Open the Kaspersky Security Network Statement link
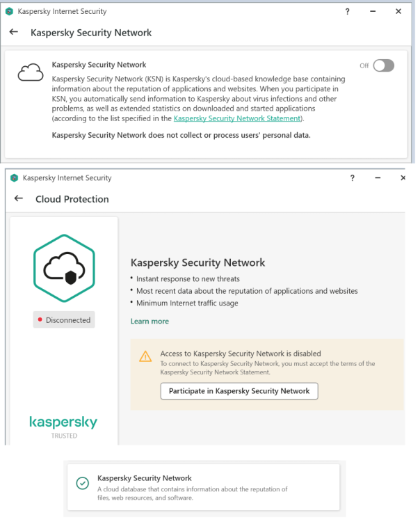420x522 pixels. click(236, 118)
